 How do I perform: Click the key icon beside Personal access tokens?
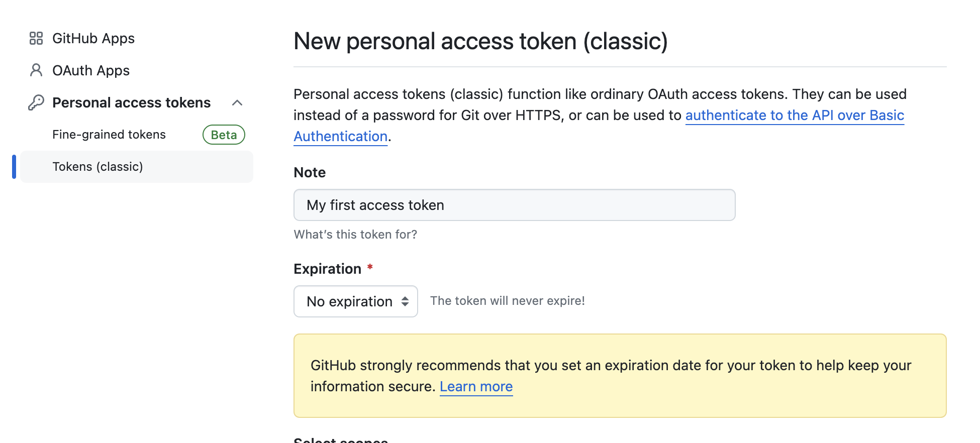click(x=36, y=102)
